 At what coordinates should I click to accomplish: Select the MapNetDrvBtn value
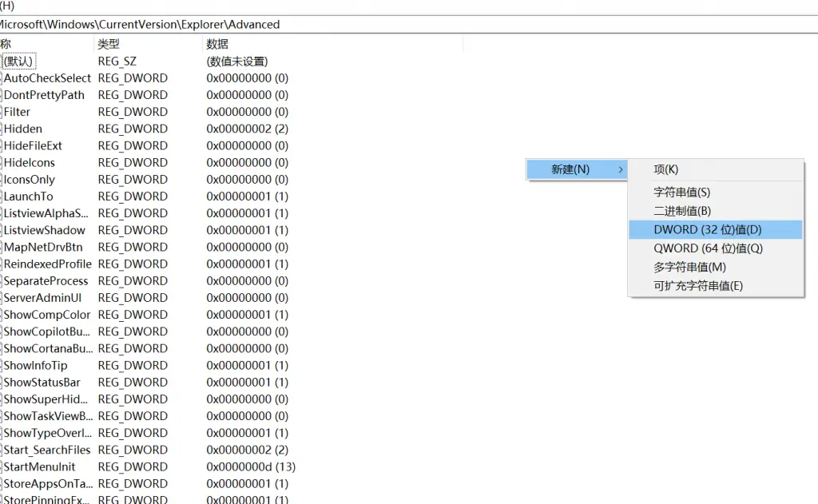(43, 247)
